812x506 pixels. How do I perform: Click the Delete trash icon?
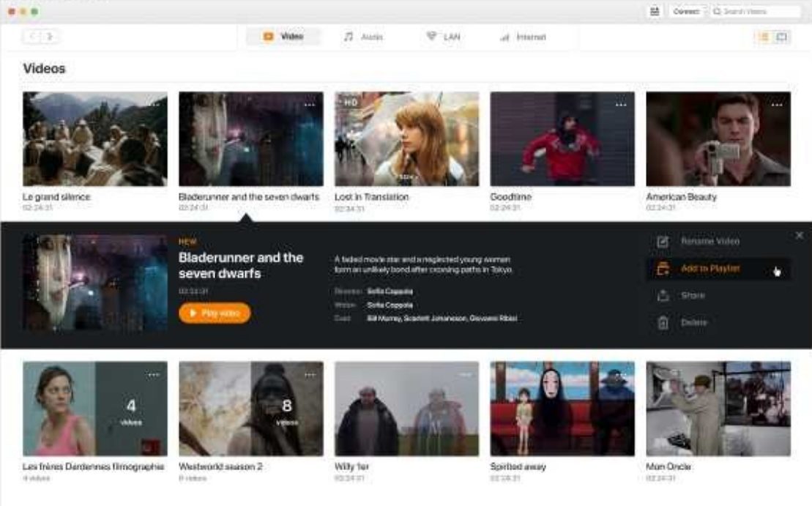[x=663, y=322]
